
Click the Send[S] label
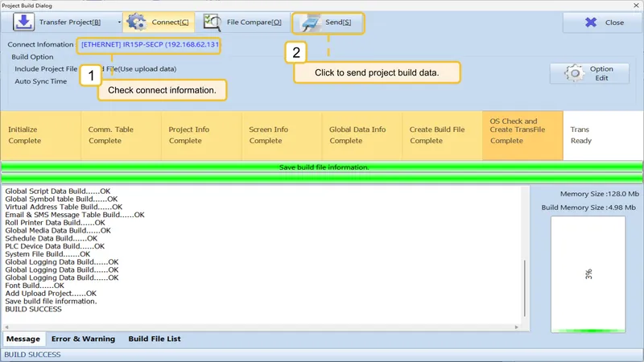(x=338, y=23)
